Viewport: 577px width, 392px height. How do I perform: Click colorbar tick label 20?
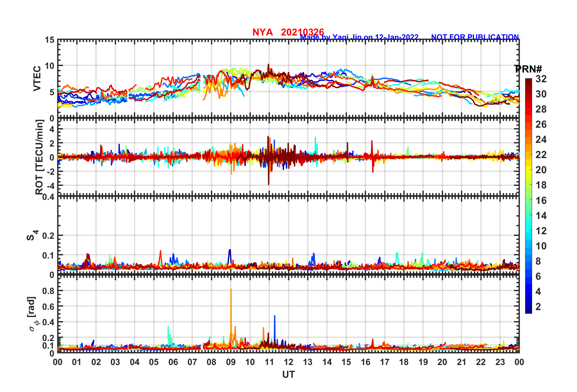click(541, 170)
